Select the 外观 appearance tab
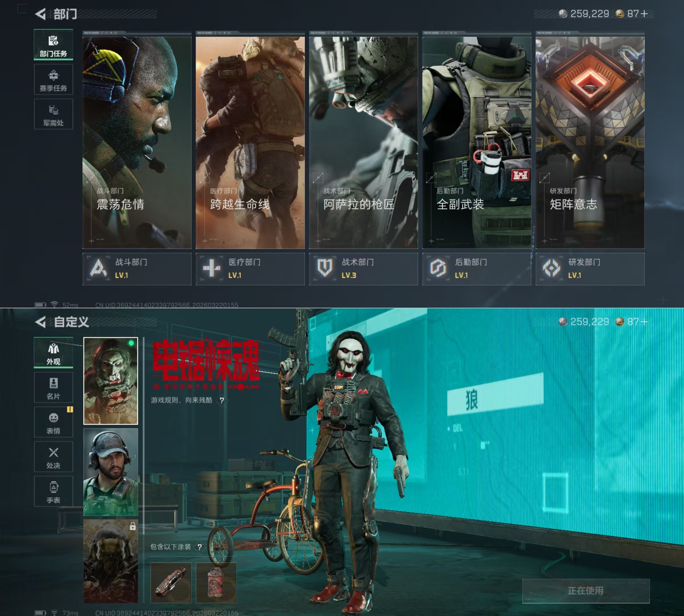 pyautogui.click(x=54, y=353)
